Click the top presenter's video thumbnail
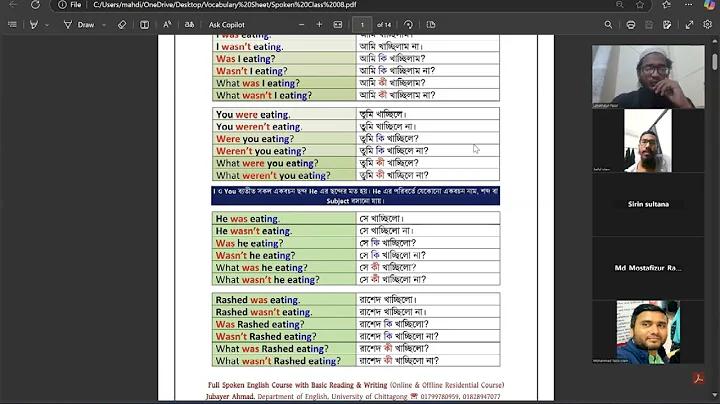The height and width of the screenshot is (404, 720). (648, 77)
